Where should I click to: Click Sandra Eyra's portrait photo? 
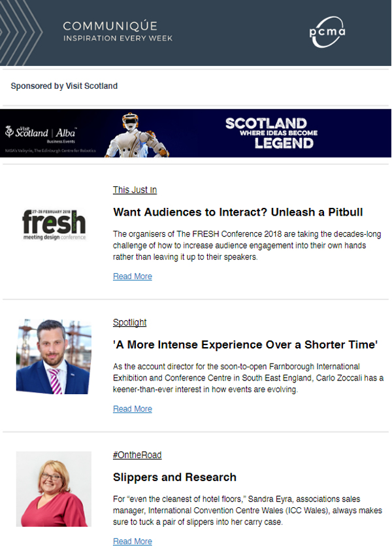click(x=54, y=489)
